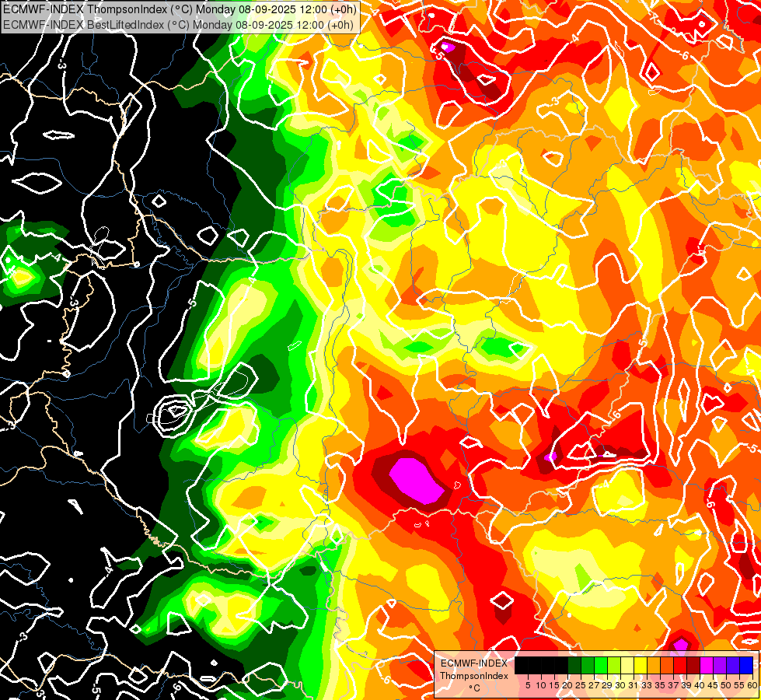Screen dimensions: 761x700
Task: Select the medium green 25–27 legend swatch
Action: click(588, 666)
